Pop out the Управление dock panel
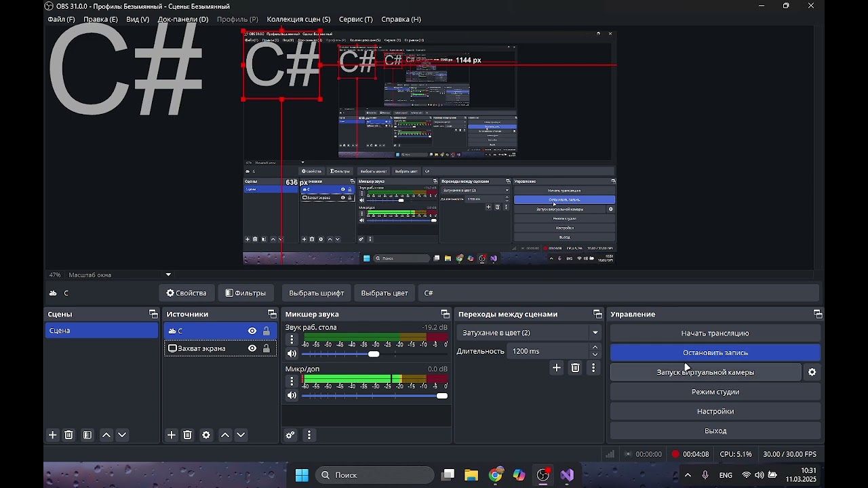This screenshot has width=868, height=488. (818, 314)
